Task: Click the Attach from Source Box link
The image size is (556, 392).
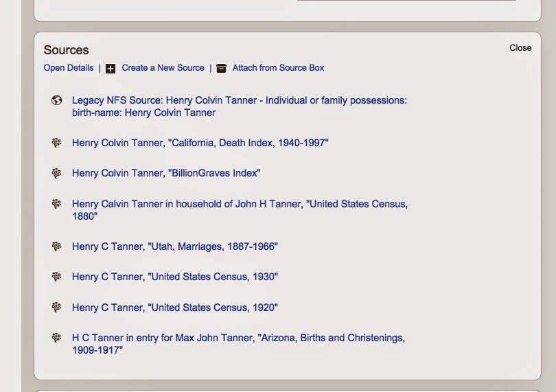Action: point(278,68)
